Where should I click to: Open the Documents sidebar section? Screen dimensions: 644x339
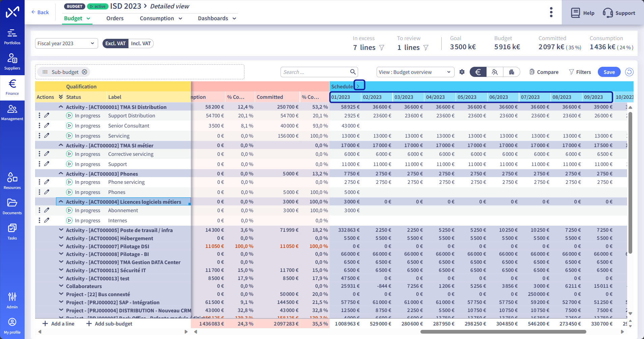coord(12,207)
